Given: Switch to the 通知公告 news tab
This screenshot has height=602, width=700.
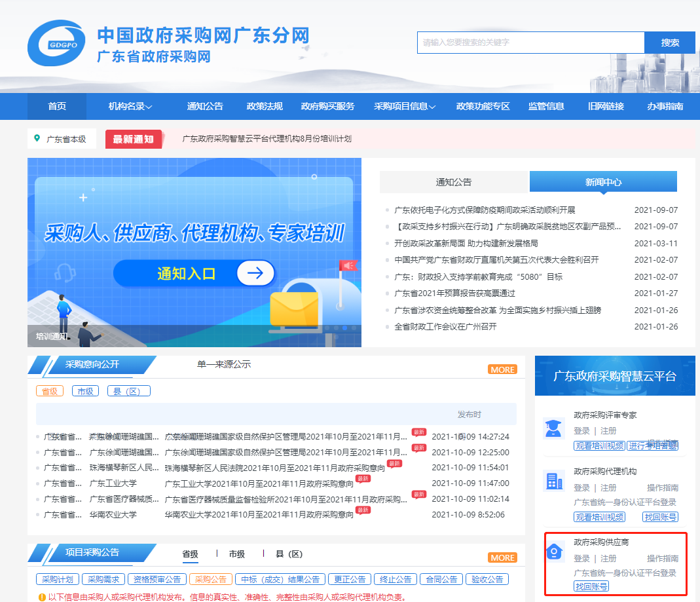Looking at the screenshot, I should pos(454,182).
